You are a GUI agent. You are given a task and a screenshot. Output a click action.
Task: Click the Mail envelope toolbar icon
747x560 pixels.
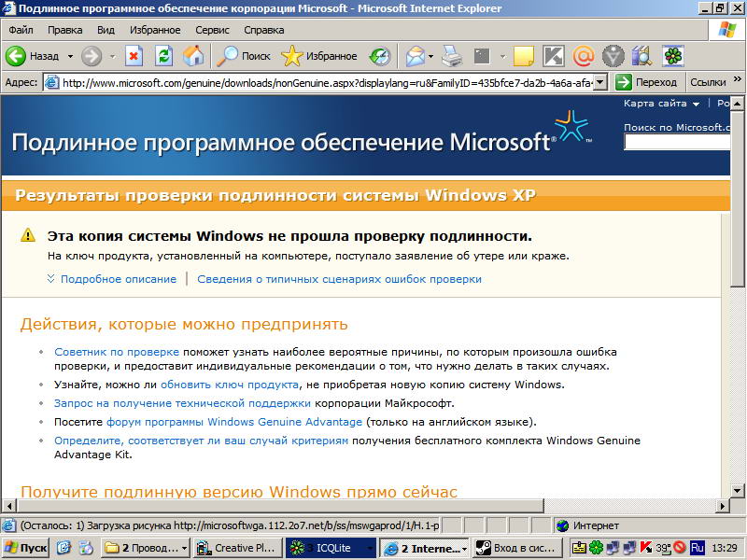tap(415, 56)
